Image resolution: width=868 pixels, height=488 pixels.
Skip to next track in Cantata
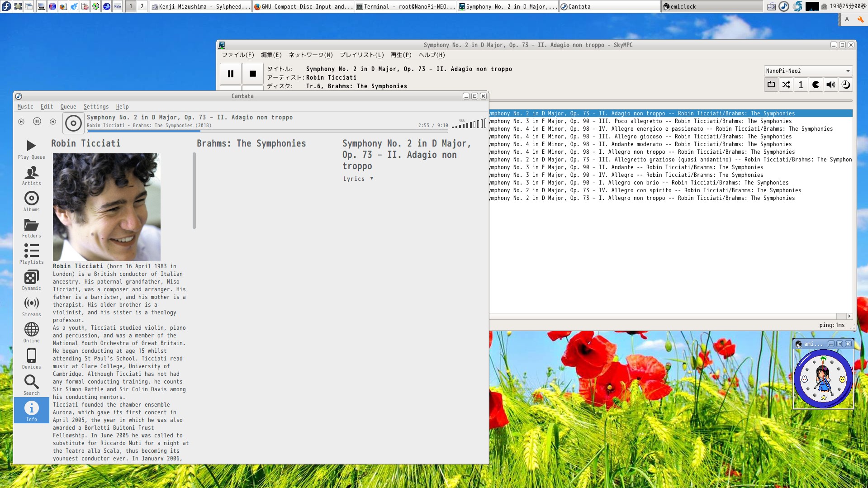pyautogui.click(x=53, y=122)
